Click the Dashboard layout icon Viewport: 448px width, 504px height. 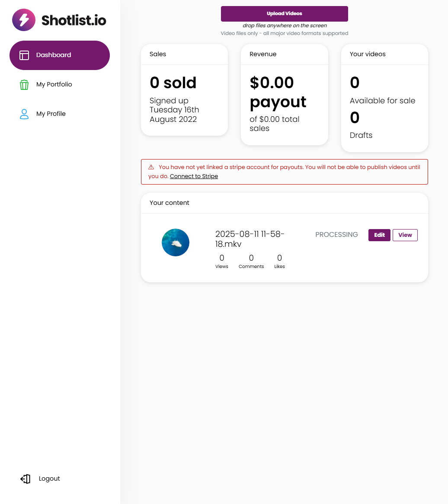tap(24, 55)
